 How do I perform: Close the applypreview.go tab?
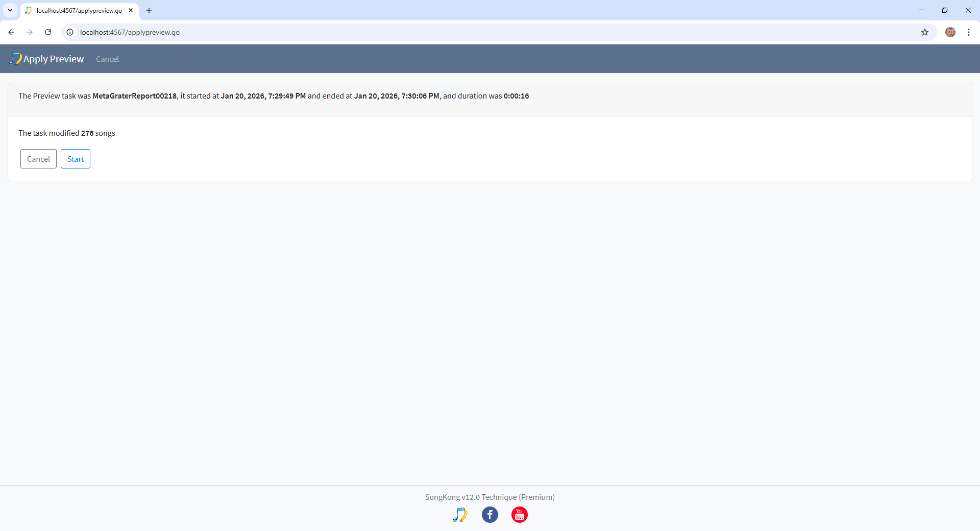(x=131, y=10)
